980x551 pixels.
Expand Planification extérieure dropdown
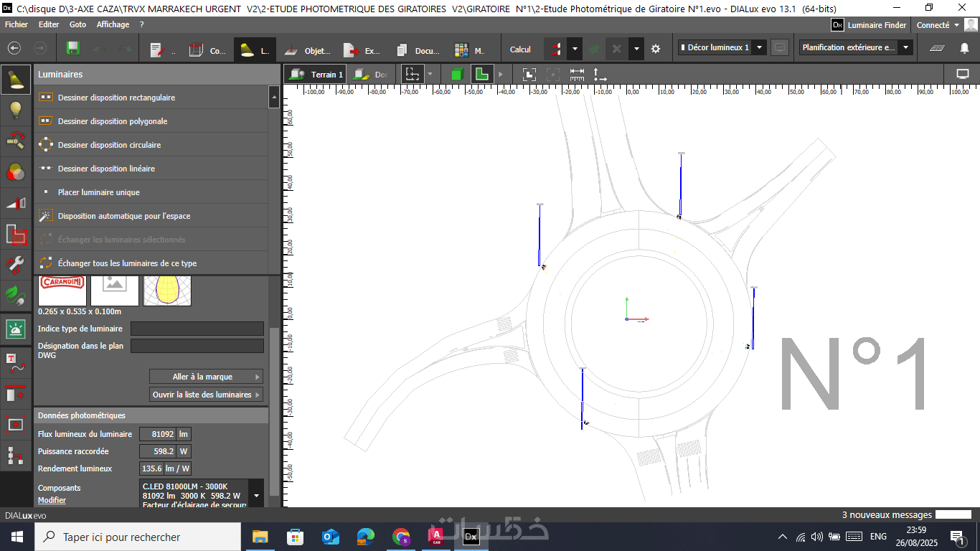click(905, 47)
